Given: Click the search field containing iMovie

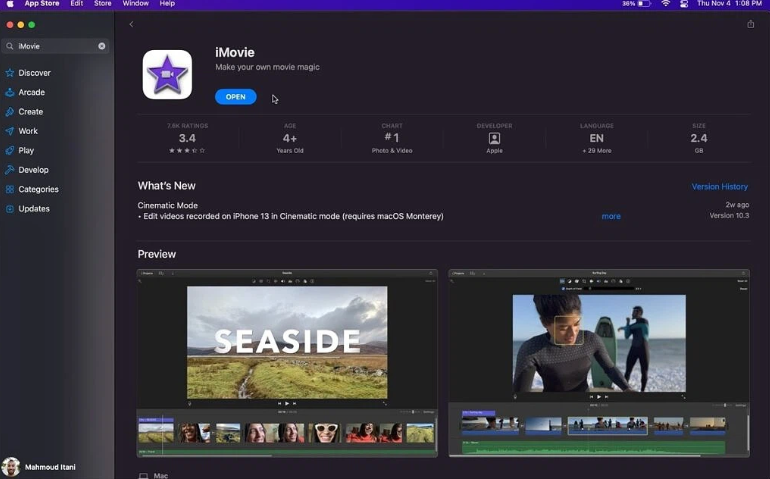Looking at the screenshot, I should tap(55, 46).
